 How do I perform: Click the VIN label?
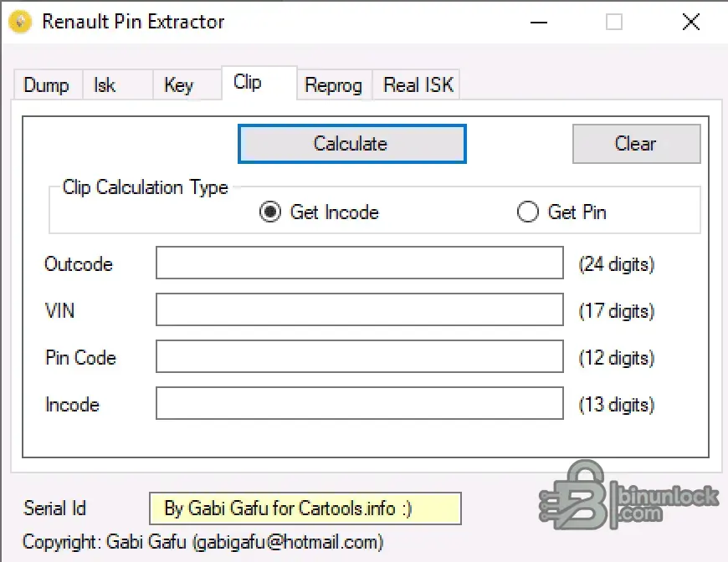click(60, 311)
